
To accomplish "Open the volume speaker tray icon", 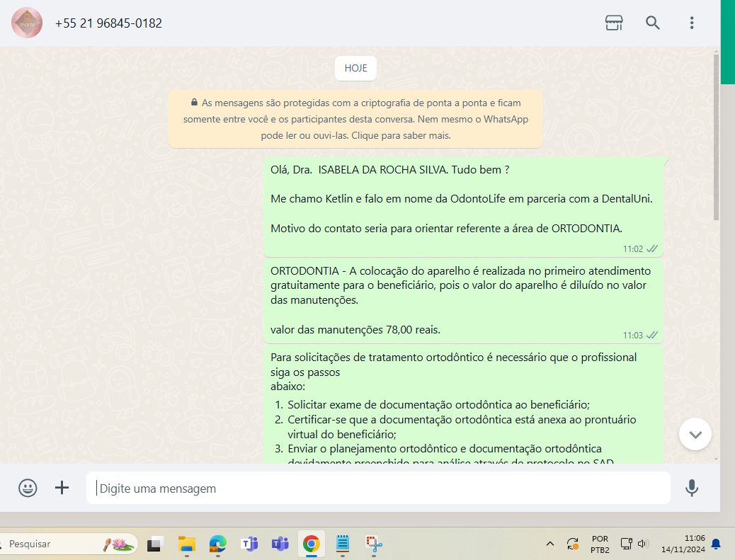I will (x=643, y=544).
